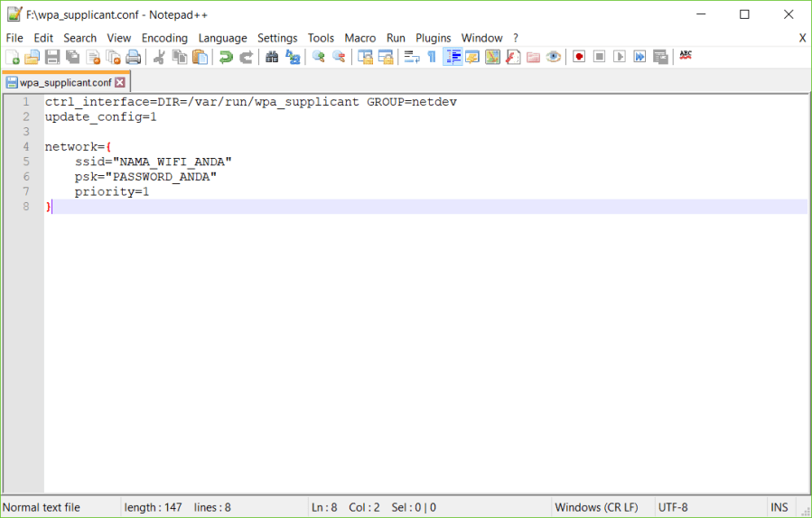Open the Search menu

pyautogui.click(x=80, y=38)
